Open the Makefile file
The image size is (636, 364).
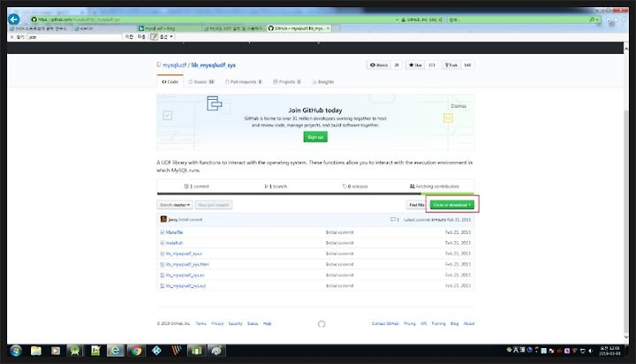click(x=174, y=232)
